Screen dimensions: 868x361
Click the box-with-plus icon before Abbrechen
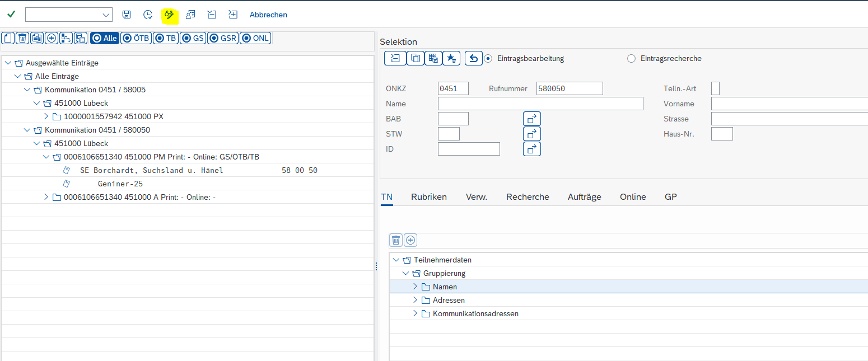[x=233, y=15]
